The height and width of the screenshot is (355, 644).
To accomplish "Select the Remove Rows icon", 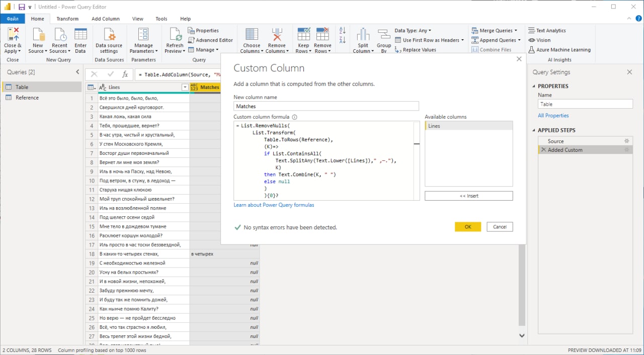I will tap(323, 41).
